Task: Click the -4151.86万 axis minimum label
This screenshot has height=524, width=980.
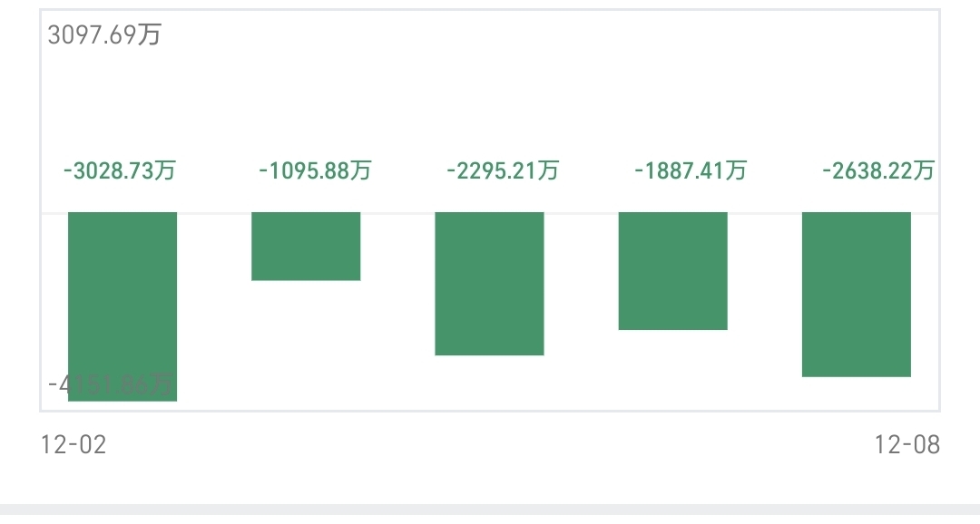Action: pos(110,384)
